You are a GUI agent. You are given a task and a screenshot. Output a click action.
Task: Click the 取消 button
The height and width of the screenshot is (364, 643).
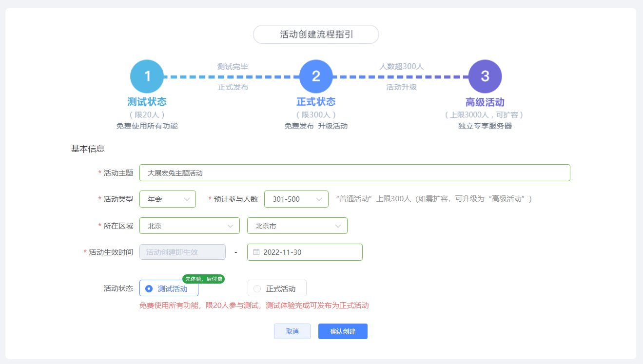pyautogui.click(x=292, y=331)
